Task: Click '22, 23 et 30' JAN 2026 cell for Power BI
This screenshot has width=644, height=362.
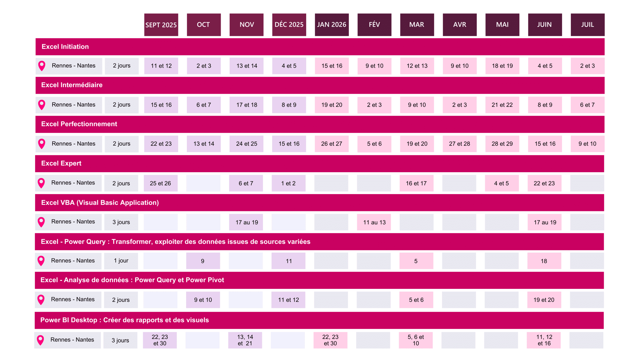Action: [331, 340]
